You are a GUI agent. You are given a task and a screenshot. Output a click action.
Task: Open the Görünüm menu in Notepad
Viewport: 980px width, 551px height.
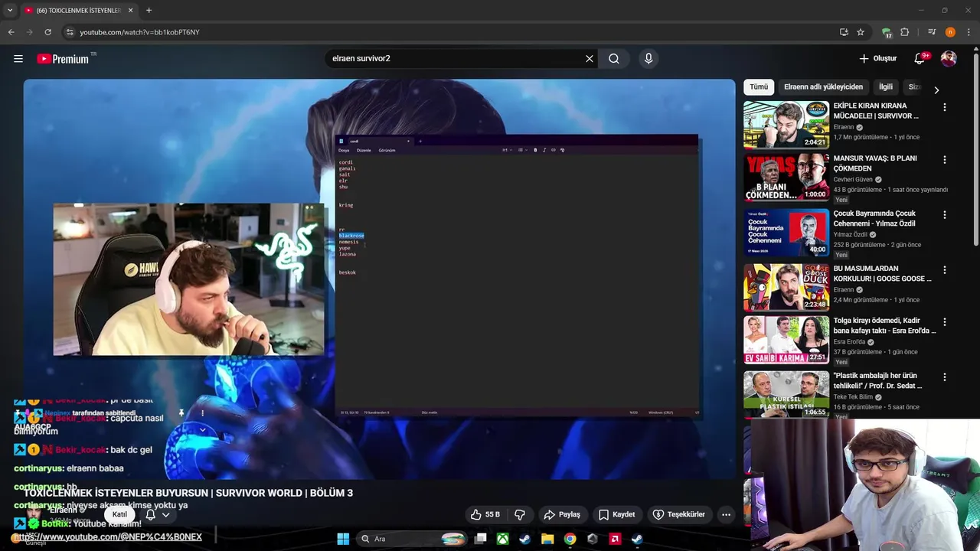[387, 150]
